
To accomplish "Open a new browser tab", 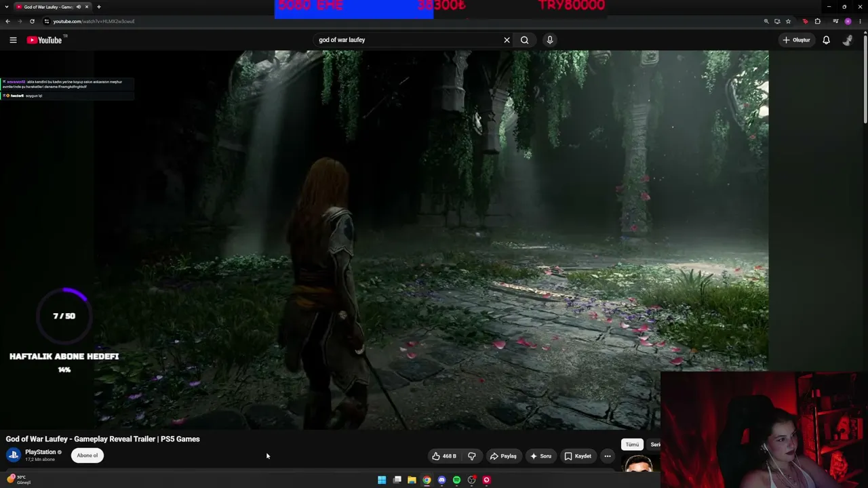I will click(x=99, y=7).
